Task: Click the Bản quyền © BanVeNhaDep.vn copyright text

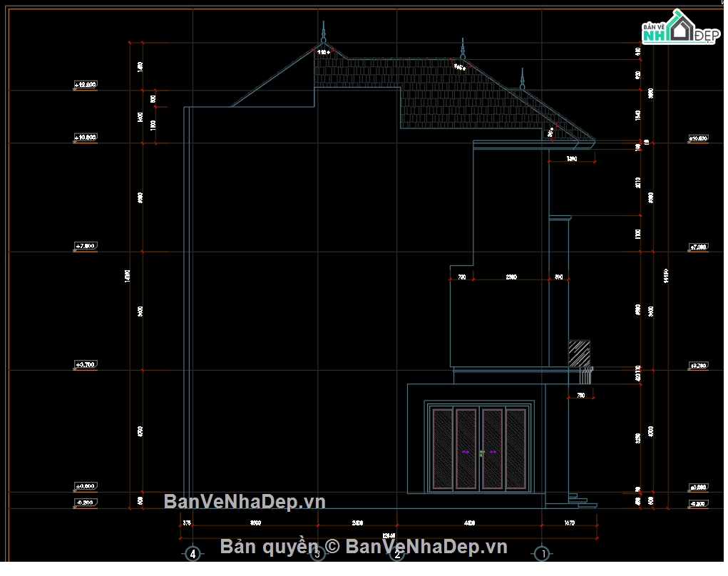Action: [x=364, y=547]
